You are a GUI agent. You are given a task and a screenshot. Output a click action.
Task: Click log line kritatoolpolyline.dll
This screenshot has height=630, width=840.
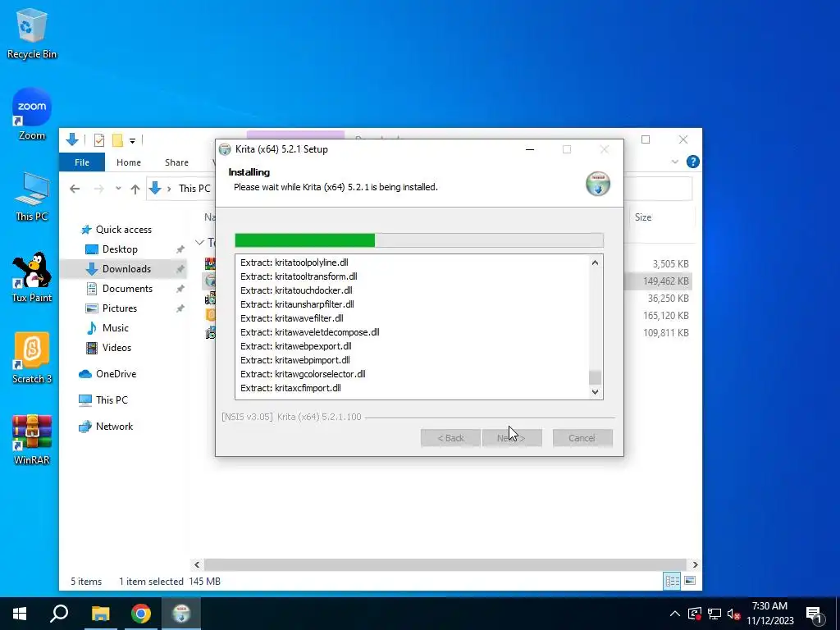point(294,262)
